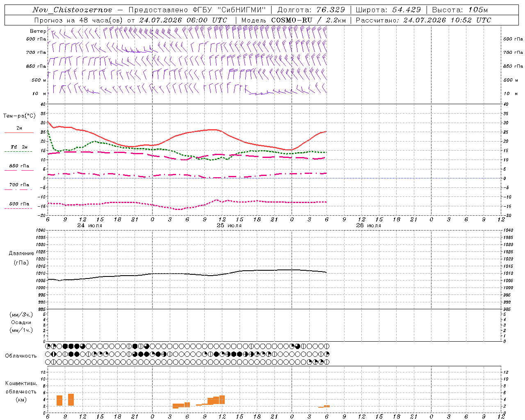Click the Давление pressure label

click(21, 253)
